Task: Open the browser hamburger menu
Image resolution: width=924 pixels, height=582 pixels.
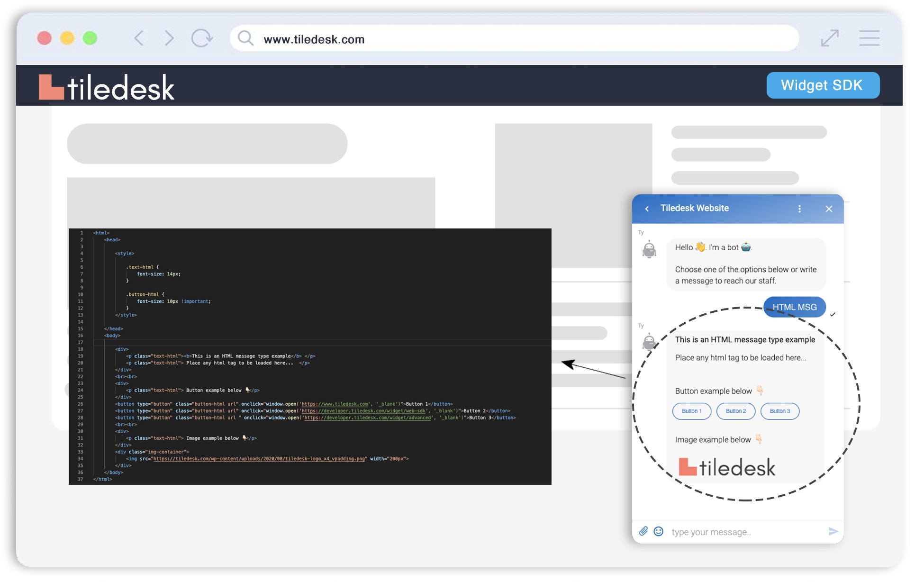Action: tap(870, 38)
